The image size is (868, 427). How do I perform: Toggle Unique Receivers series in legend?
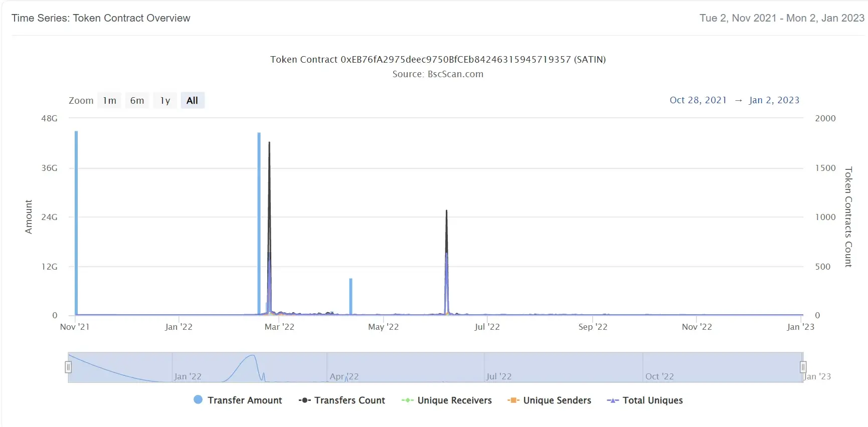tap(447, 400)
